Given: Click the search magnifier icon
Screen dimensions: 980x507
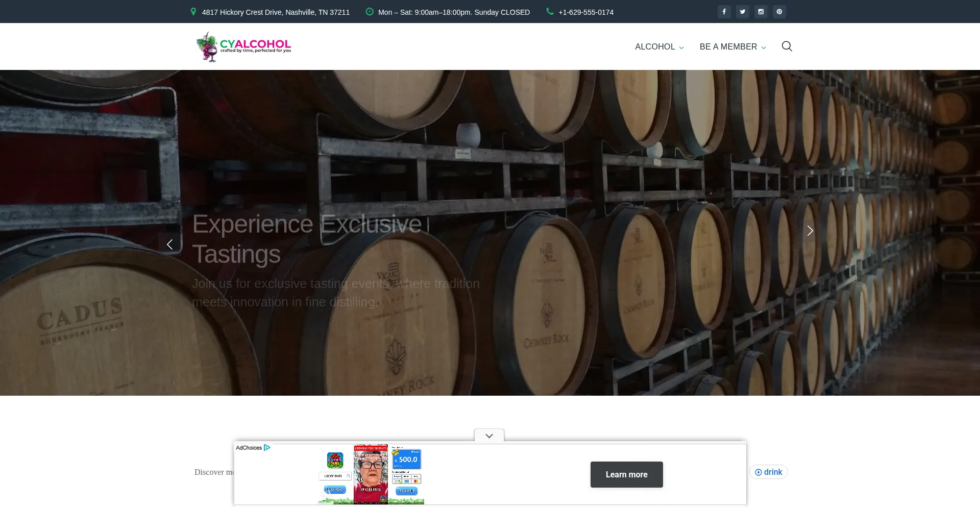Looking at the screenshot, I should (787, 46).
